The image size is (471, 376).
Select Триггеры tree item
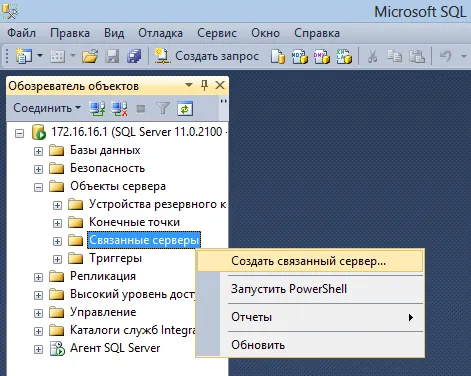pyautogui.click(x=115, y=258)
